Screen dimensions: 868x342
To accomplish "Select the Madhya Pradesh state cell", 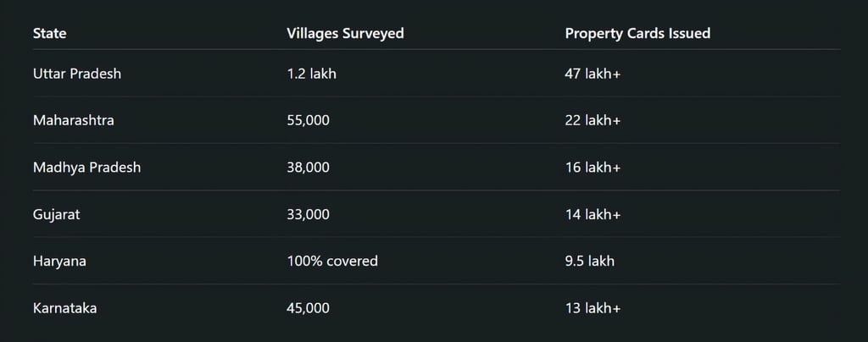I will [87, 168].
